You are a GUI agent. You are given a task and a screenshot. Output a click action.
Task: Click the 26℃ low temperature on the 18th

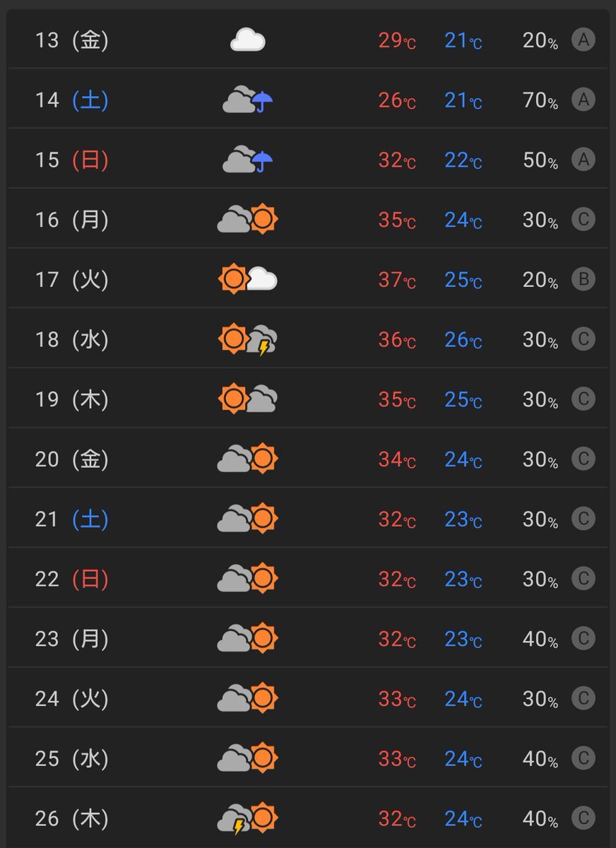(x=463, y=340)
